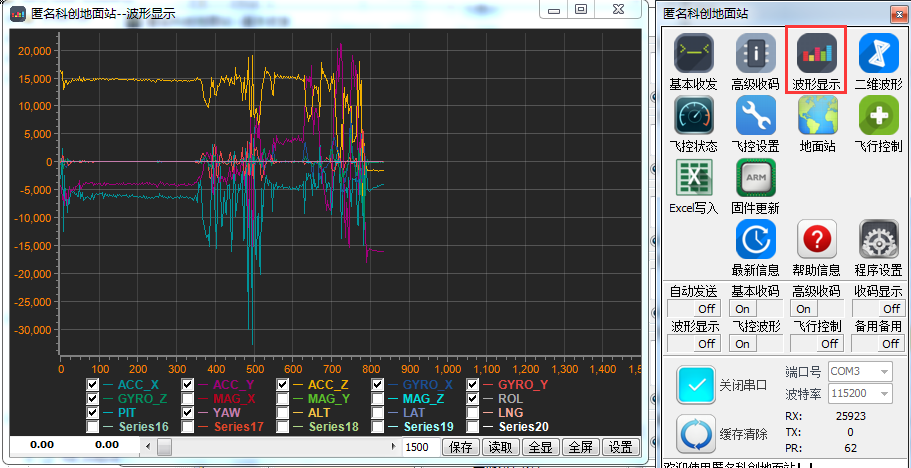This screenshot has width=911, height=468.
Task: Uncheck the GYRO_Z series checkbox
Action: tap(92, 399)
